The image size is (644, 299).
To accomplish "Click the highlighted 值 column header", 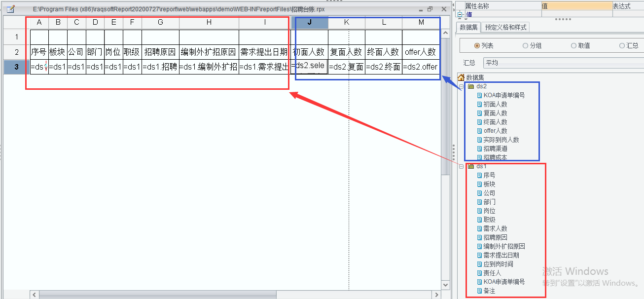I will click(576, 6).
